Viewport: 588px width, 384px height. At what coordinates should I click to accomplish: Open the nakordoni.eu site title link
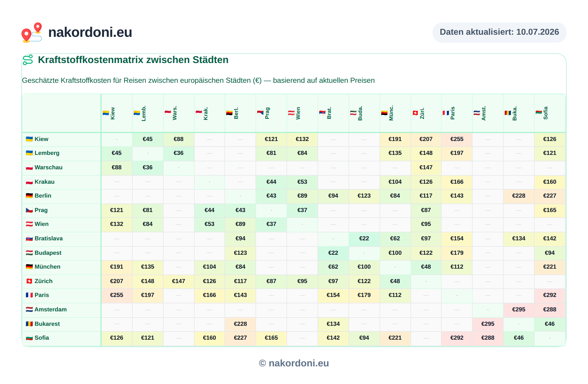(x=90, y=32)
